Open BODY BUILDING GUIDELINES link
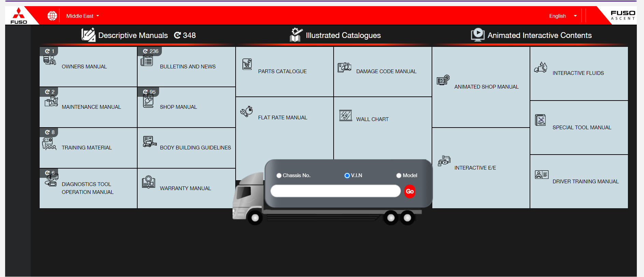The width and height of the screenshot is (644, 277). pos(195,148)
